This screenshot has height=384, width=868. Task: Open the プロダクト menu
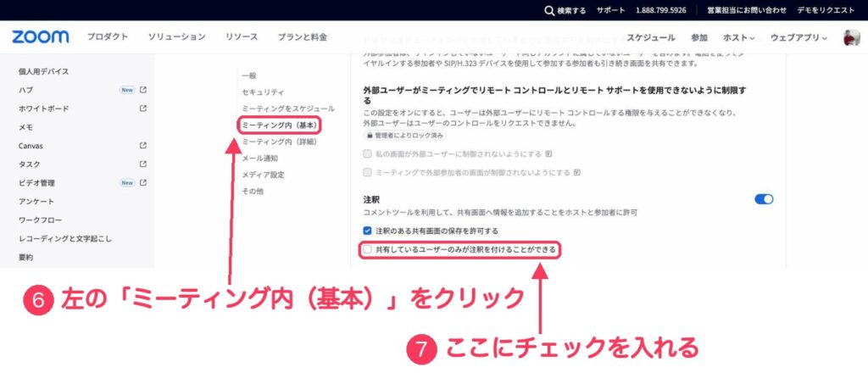(x=108, y=37)
